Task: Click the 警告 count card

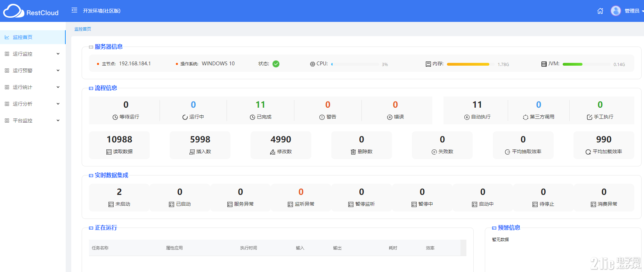Action: click(x=328, y=110)
